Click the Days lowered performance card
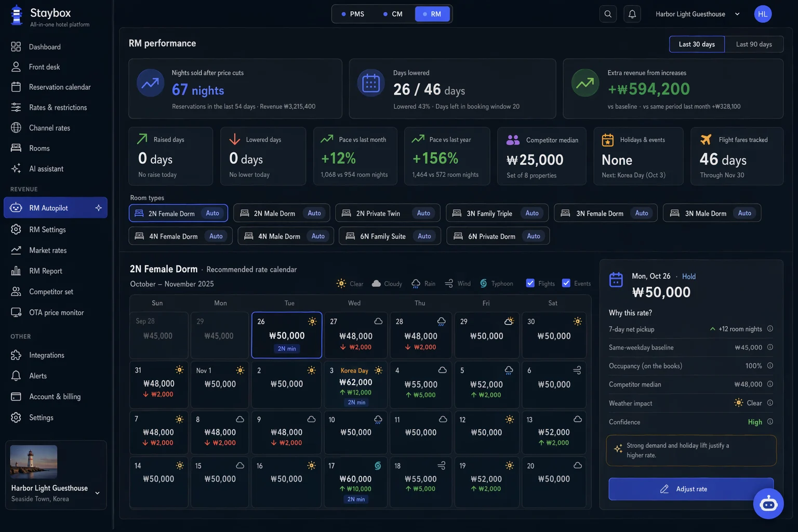 [x=453, y=89]
